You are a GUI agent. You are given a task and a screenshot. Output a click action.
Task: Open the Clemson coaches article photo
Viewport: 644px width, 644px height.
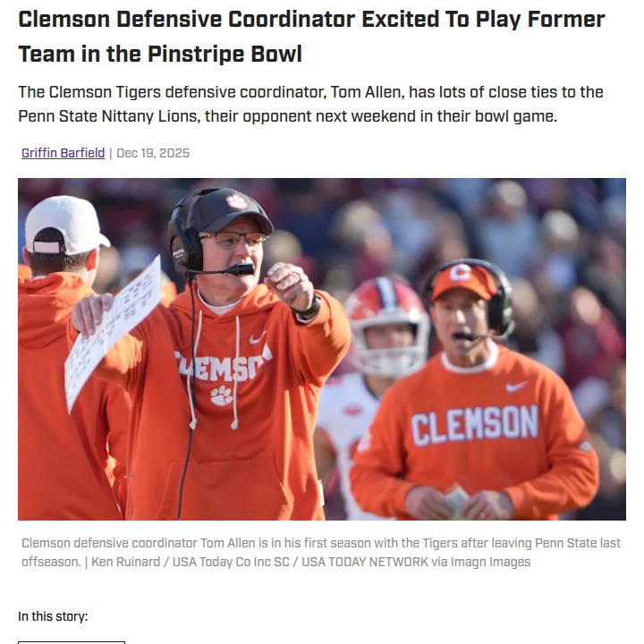point(322,349)
